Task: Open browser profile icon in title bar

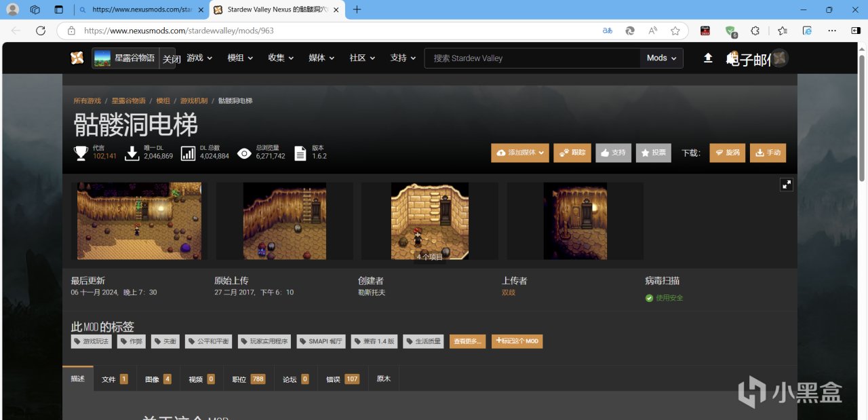Action: [12, 9]
